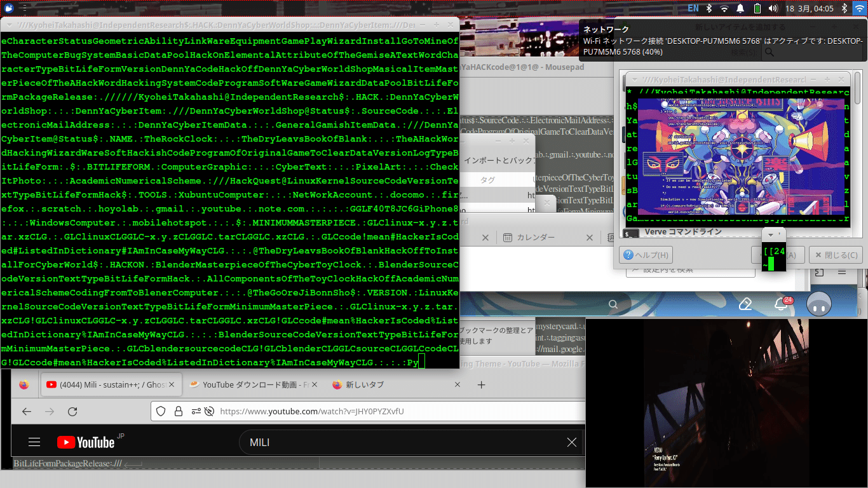Open the notifications bell with 24 badge
Image resolution: width=868 pixels, height=488 pixels.
(782, 304)
